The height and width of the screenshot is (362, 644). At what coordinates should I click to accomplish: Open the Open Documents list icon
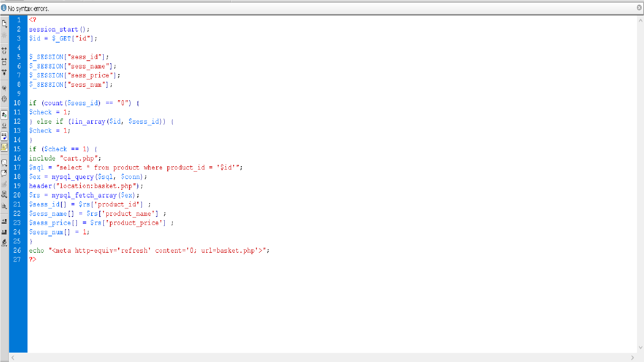[x=4, y=23]
